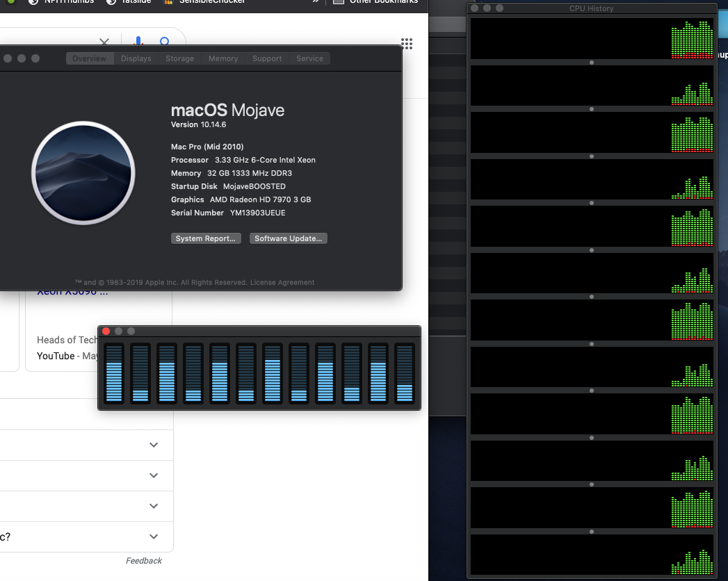Click the leftmost blue CPU usage bar

[114, 373]
